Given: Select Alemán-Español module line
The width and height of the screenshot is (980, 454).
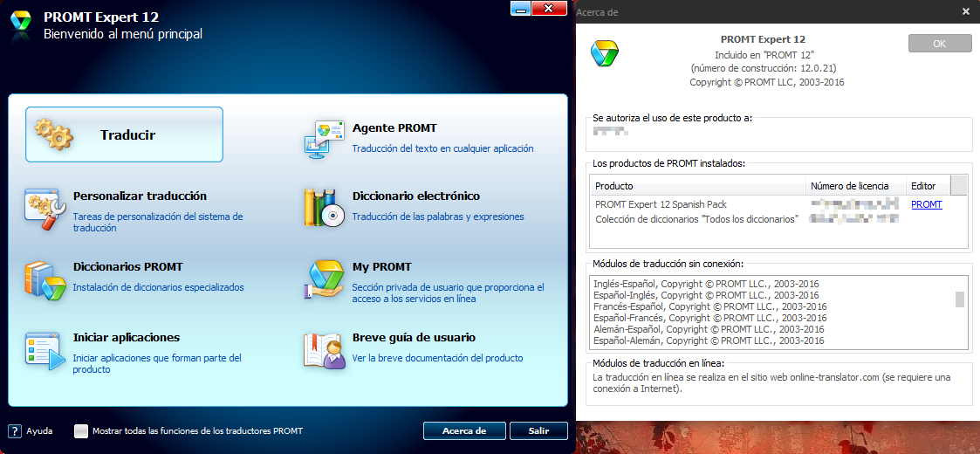Looking at the screenshot, I should tap(709, 329).
